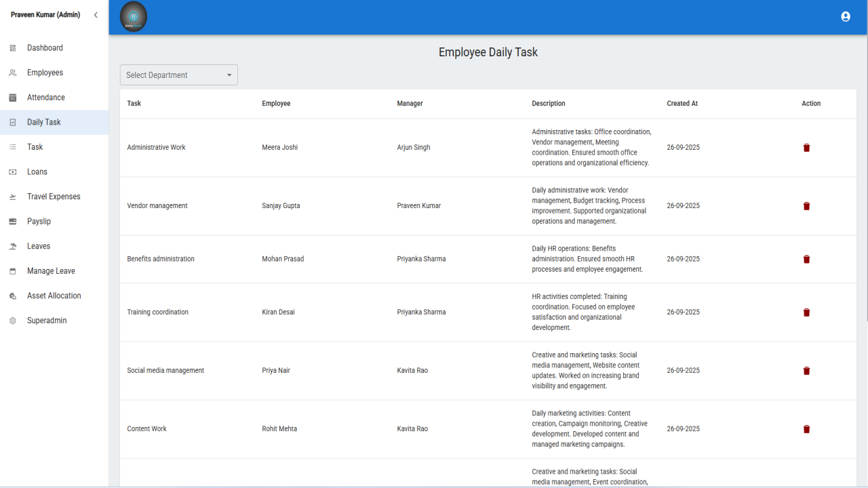Viewport: 868px width, 488px height.
Task: Click the Travel Expenses plane icon
Action: 13,197
